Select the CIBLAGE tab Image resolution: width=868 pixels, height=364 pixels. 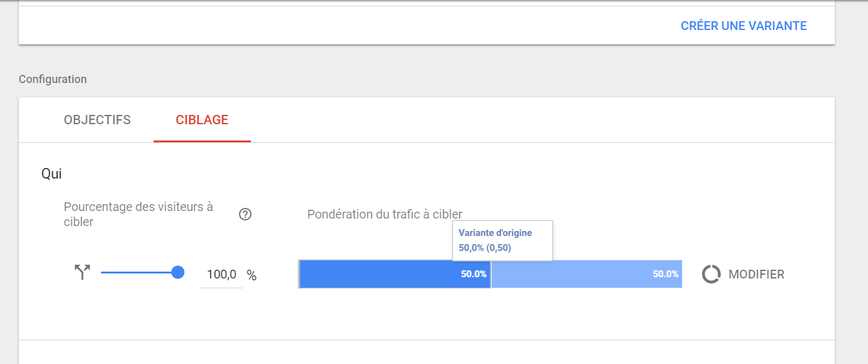click(202, 120)
